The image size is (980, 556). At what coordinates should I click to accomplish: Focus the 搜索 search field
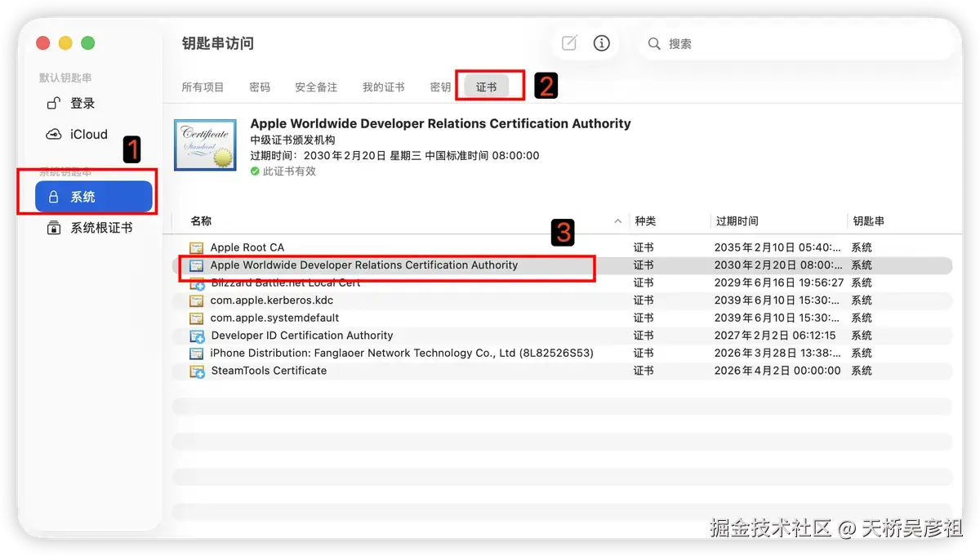click(x=796, y=44)
